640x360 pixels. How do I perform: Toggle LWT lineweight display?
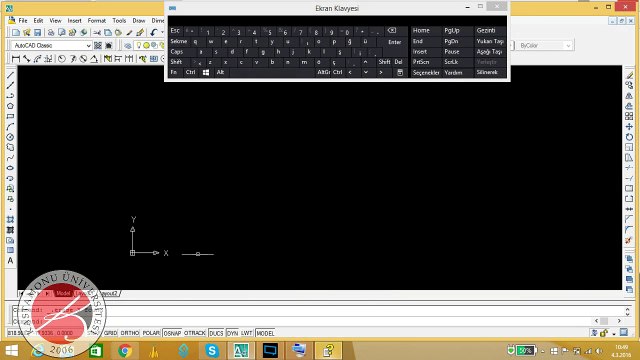[x=247, y=333]
